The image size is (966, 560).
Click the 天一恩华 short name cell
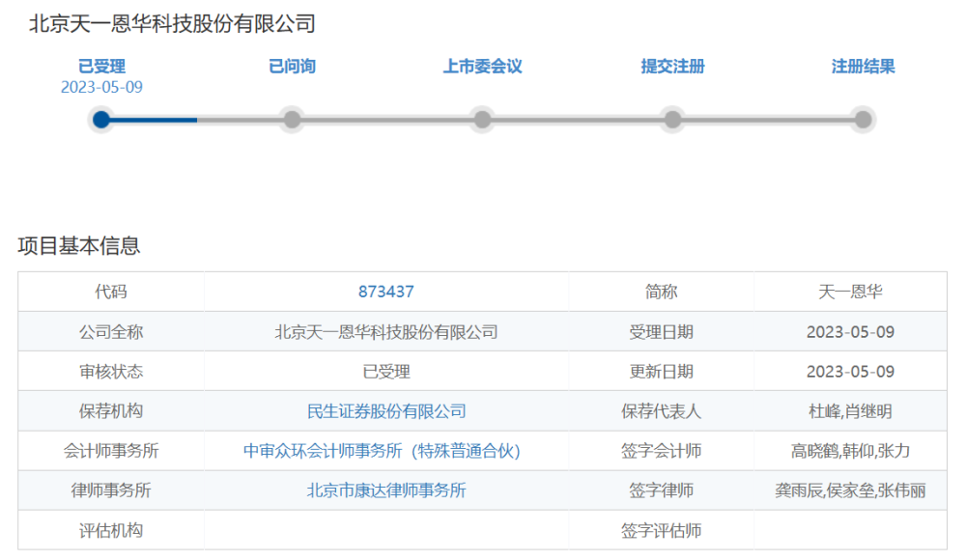[x=850, y=292]
